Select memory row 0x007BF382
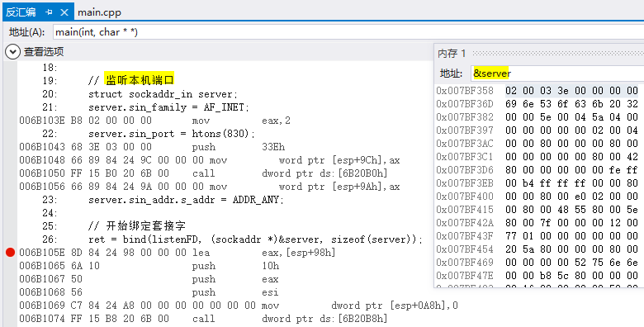The width and height of the screenshot is (644, 327). click(x=538, y=116)
